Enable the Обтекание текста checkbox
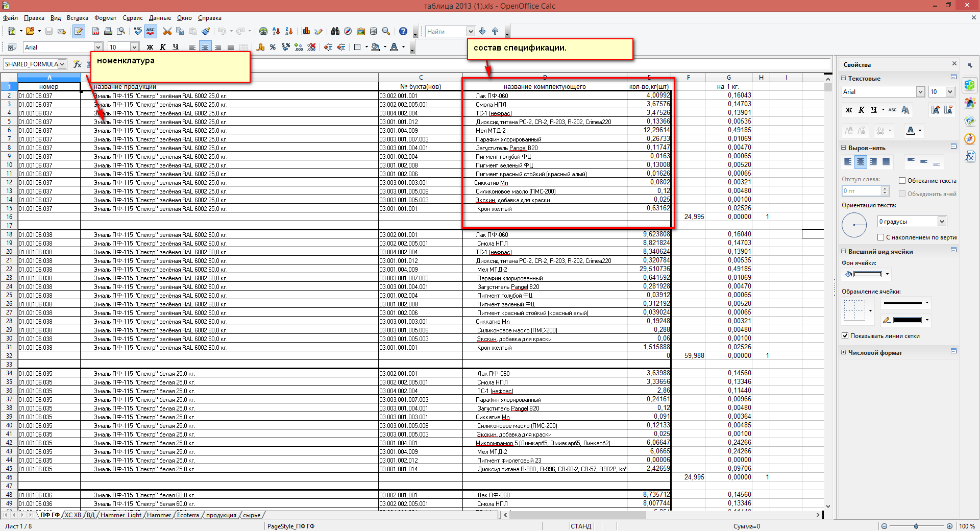 (902, 181)
